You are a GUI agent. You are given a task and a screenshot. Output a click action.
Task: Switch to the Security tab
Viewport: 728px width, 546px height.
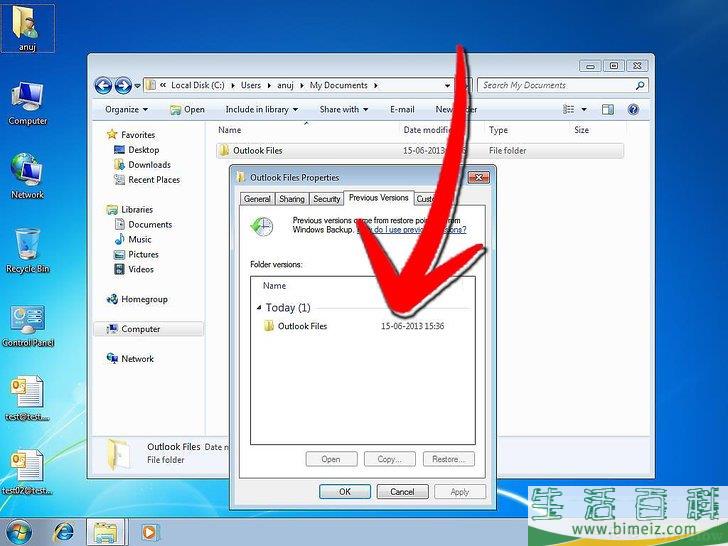pos(326,199)
